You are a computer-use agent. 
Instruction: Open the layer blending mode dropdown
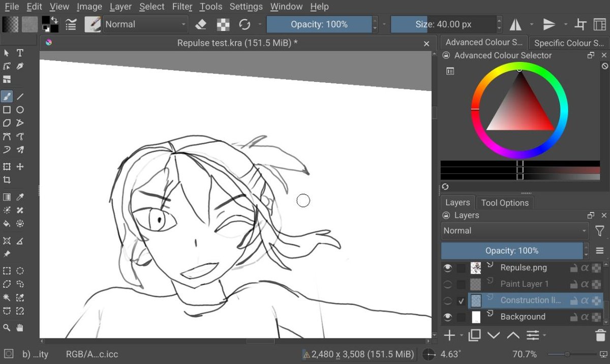coord(515,230)
